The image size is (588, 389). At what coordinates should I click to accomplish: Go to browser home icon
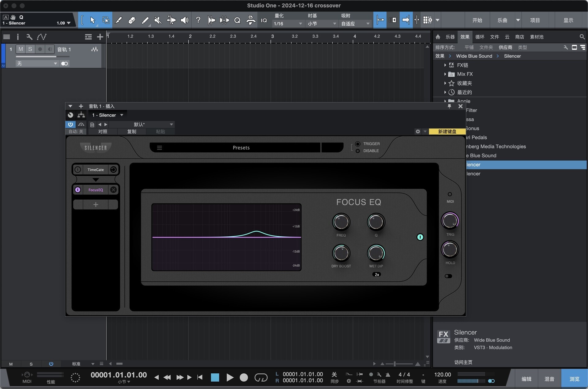pos(438,37)
